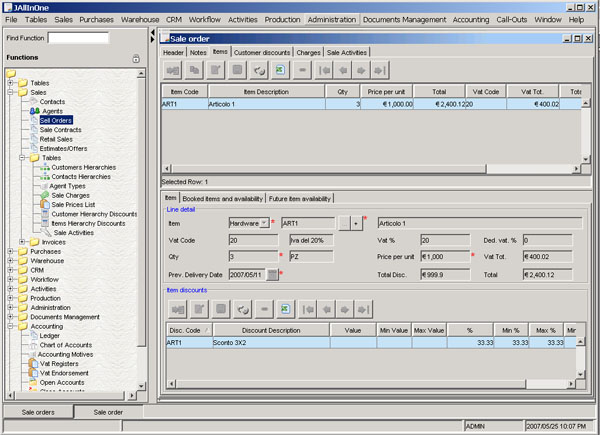
Task: Select Sale Prices List in tree
Action: (x=73, y=204)
